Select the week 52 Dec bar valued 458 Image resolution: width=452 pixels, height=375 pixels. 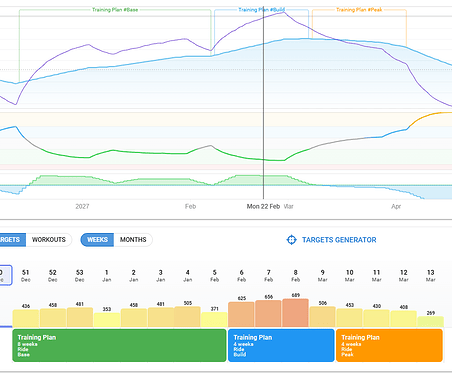tap(53, 318)
